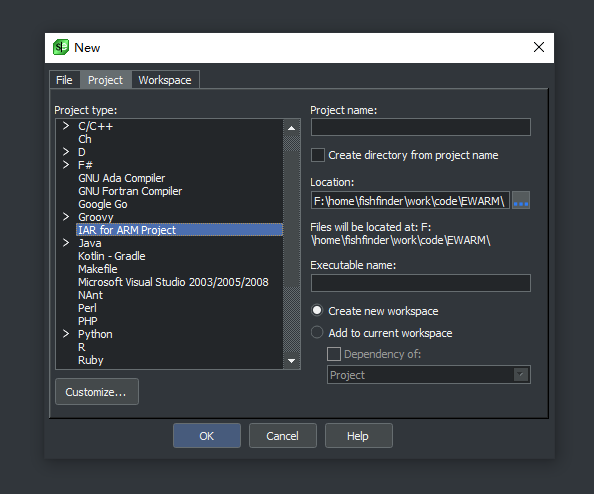Select Create new workspace option
This screenshot has width=594, height=494.
tap(317, 311)
